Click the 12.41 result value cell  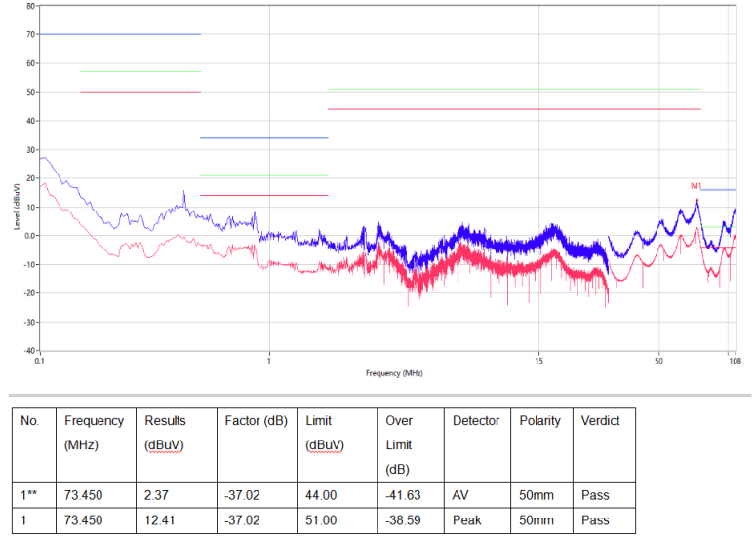(160, 520)
